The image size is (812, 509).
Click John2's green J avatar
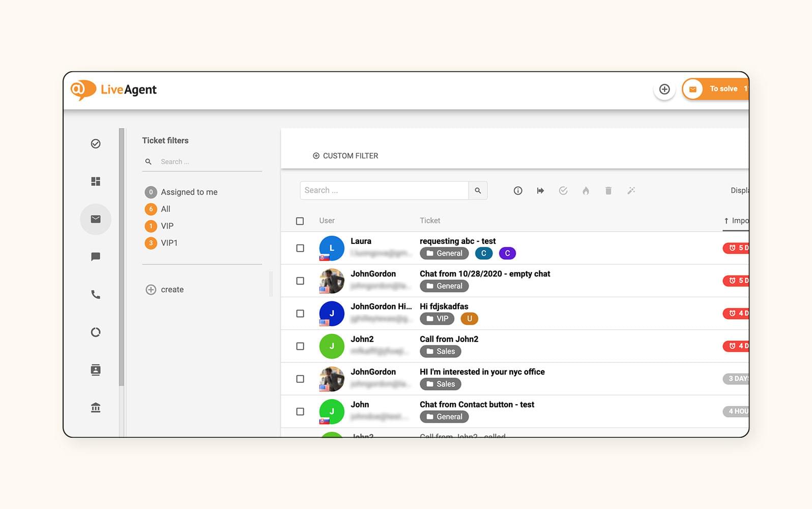click(332, 346)
